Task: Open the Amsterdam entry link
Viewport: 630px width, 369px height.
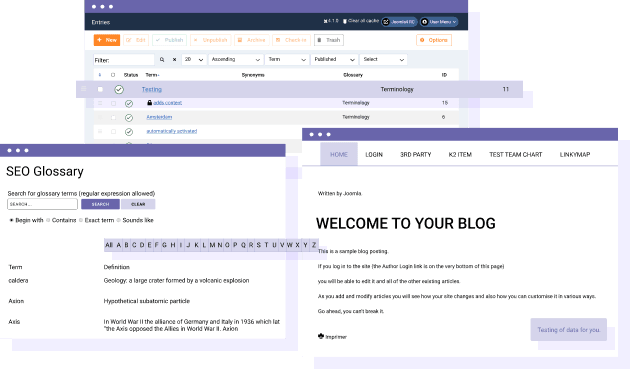Action: (159, 117)
